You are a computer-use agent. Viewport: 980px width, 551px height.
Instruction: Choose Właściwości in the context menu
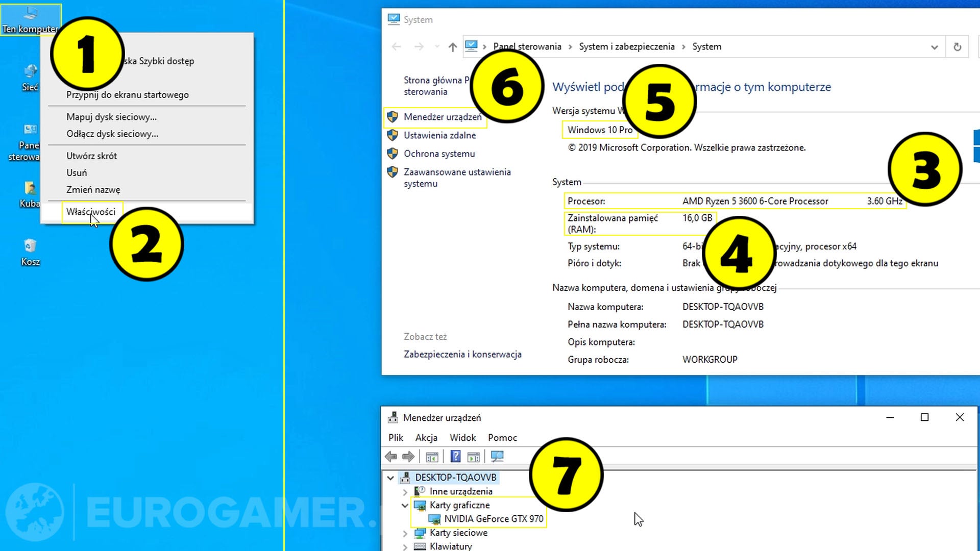point(91,212)
